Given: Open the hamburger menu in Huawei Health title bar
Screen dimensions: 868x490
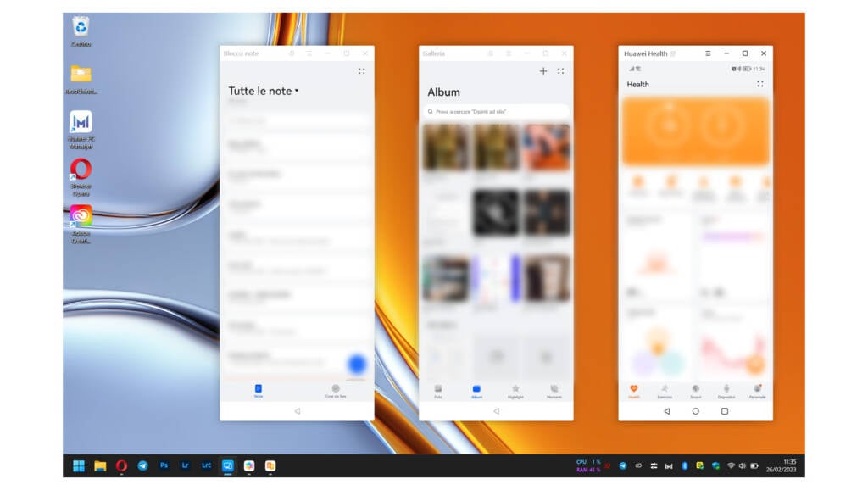Looking at the screenshot, I should click(708, 53).
